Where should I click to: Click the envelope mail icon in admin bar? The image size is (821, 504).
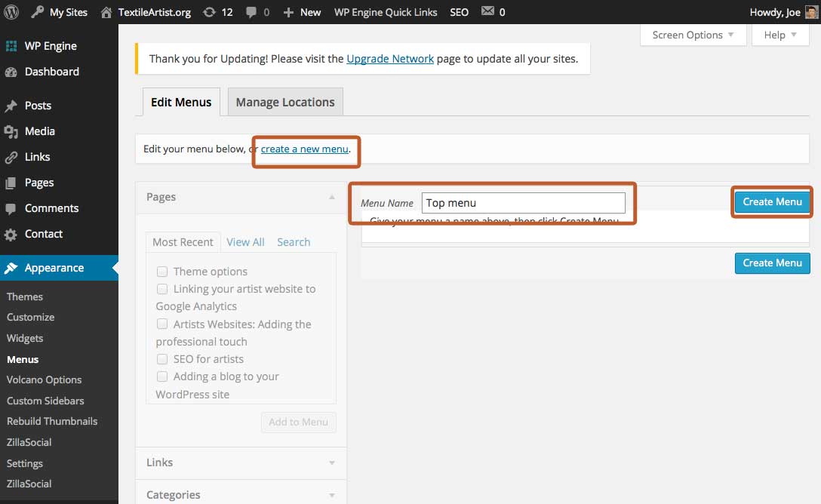[487, 11]
